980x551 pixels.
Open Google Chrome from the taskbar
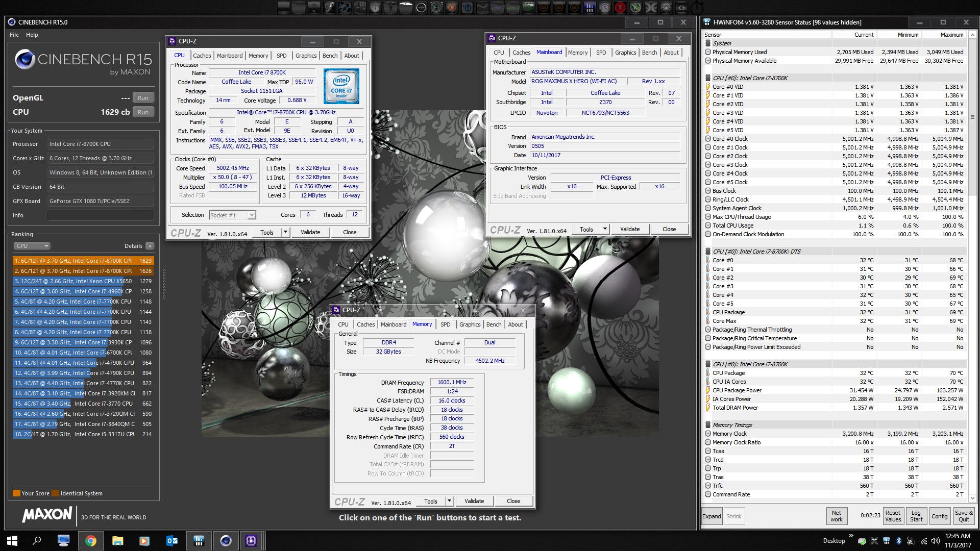(90, 541)
